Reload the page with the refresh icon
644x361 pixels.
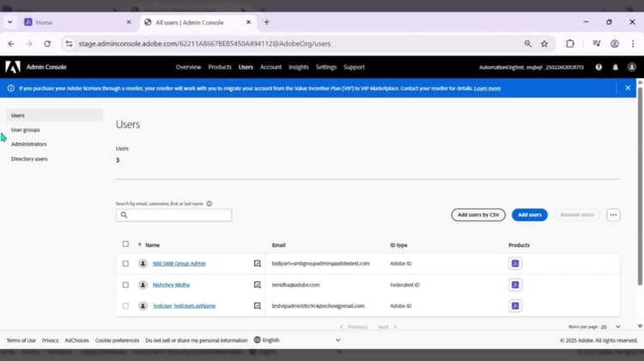point(47,44)
